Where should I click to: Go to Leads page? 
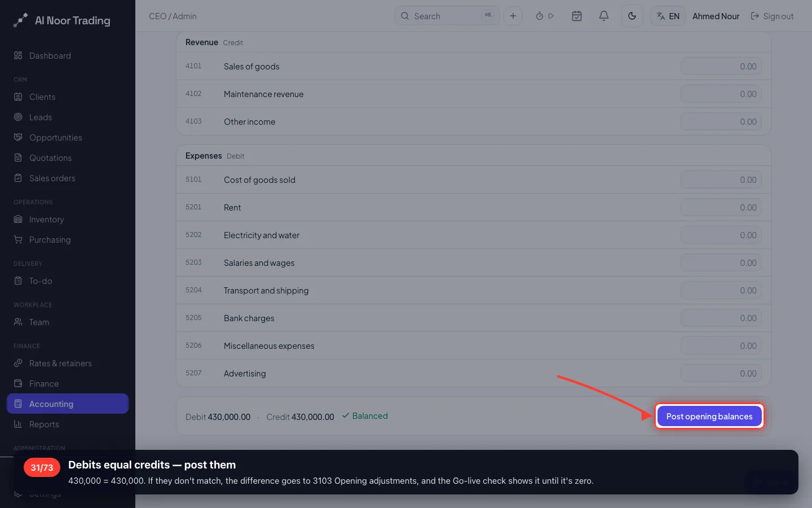[x=68, y=117]
